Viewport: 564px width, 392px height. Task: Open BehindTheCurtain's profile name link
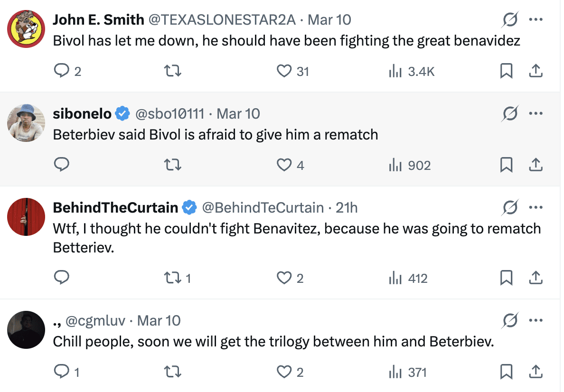point(115,208)
